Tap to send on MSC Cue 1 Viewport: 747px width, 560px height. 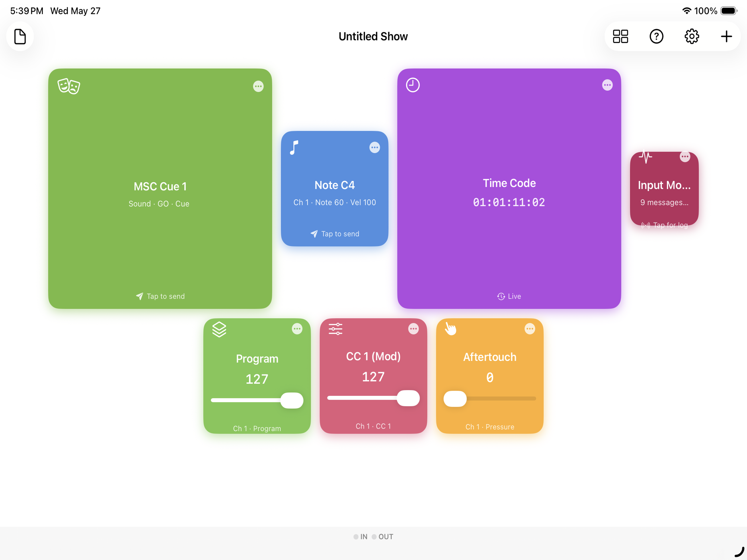[160, 296]
